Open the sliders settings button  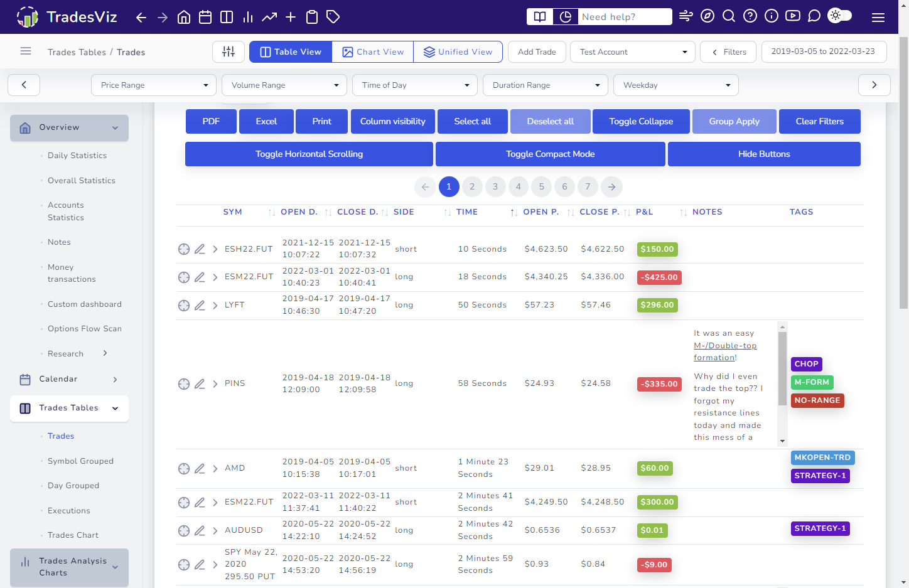(229, 51)
